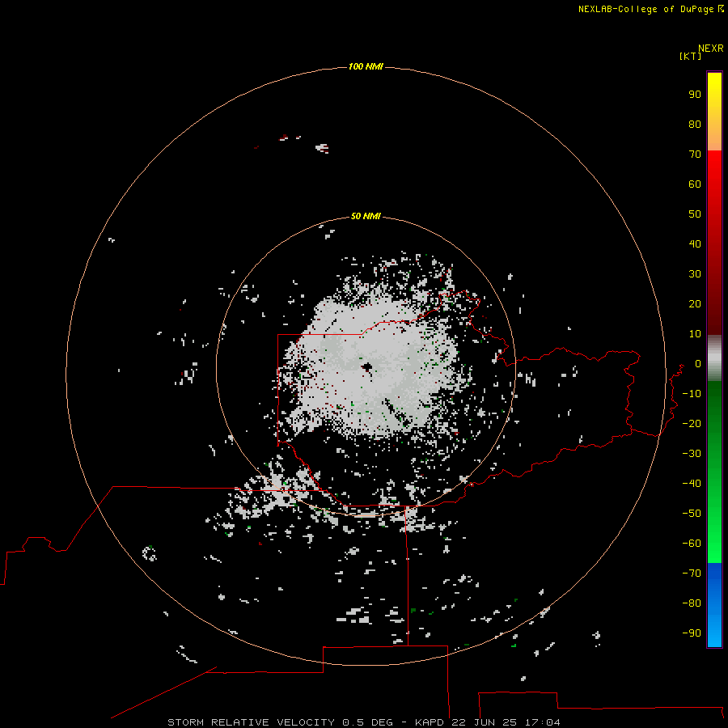Click the positive 10 knot scale label

(x=695, y=334)
